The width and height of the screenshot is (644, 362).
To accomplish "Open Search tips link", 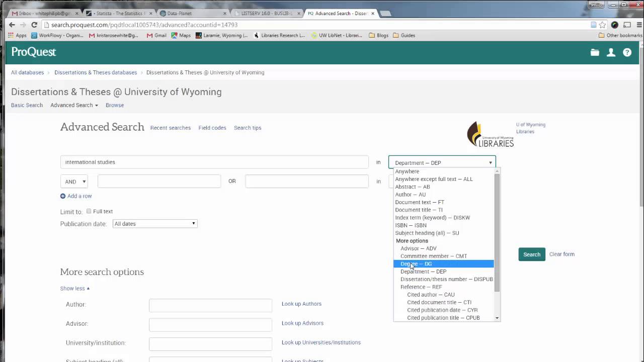I will [248, 128].
